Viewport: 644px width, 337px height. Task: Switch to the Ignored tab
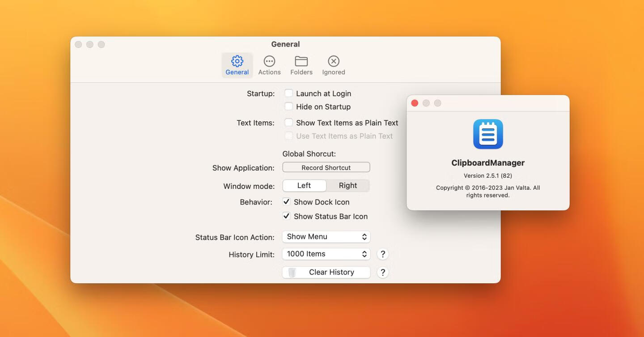(x=334, y=65)
